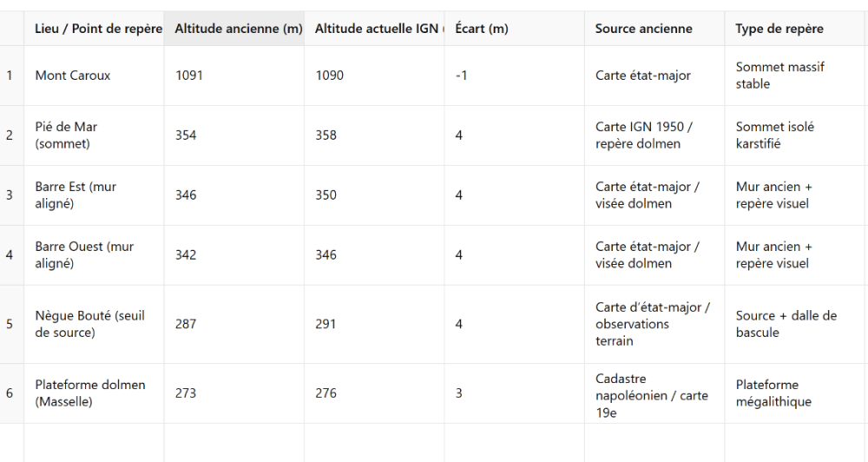Select row number 6

(10, 393)
